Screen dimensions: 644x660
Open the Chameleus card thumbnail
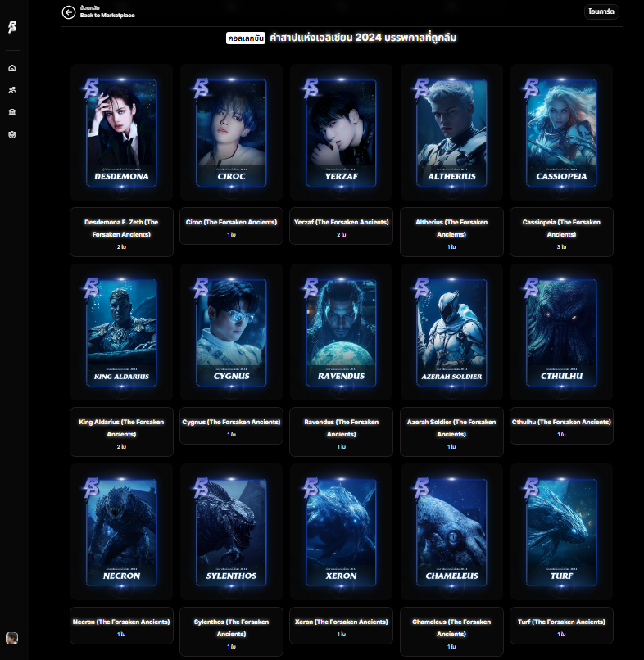click(451, 532)
